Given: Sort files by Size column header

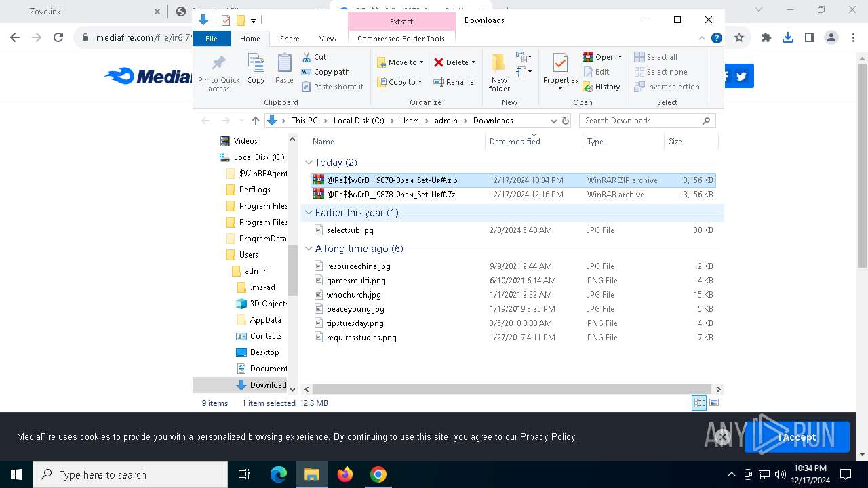Looking at the screenshot, I should click(690, 142).
